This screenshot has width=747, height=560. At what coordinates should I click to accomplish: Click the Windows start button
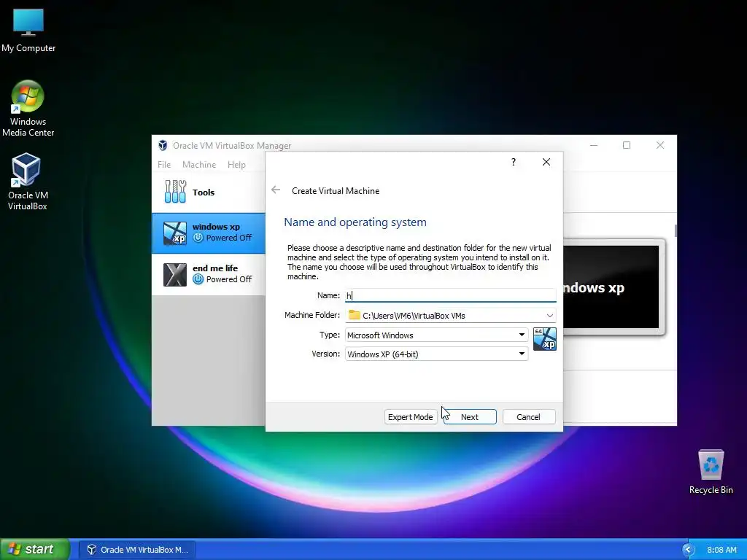click(x=34, y=549)
